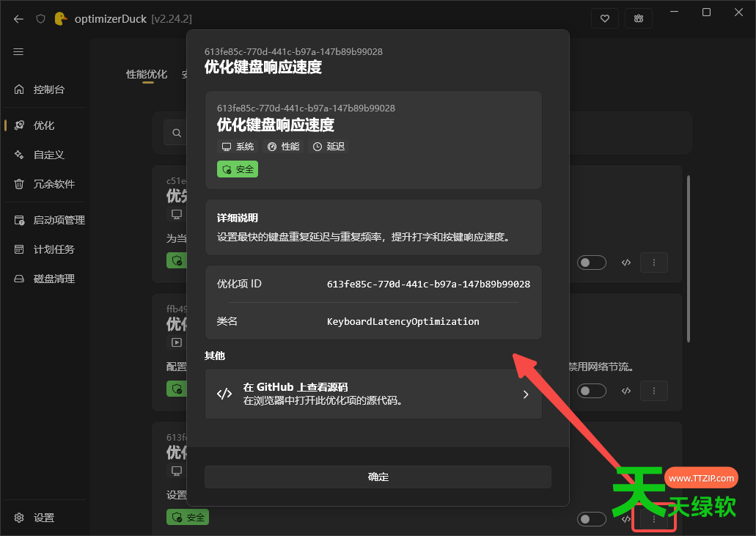Toggle the hamburger navigation menu
Viewport: 756px width, 536px height.
pyautogui.click(x=18, y=51)
